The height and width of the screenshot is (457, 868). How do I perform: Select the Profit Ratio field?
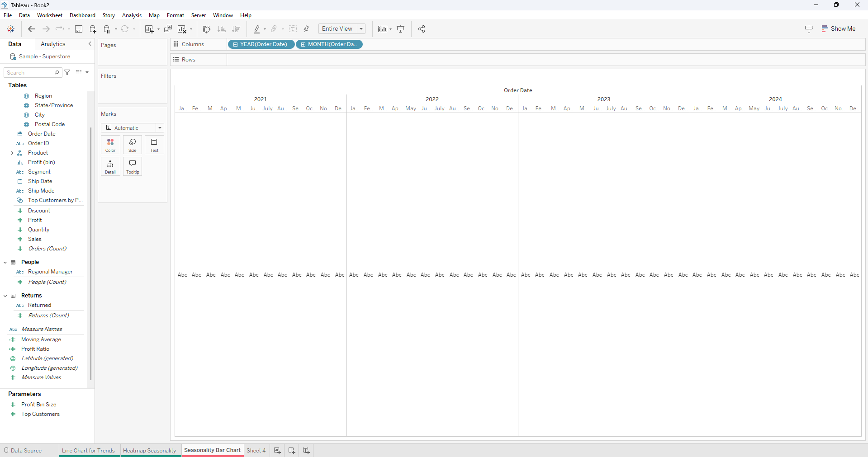pos(35,349)
